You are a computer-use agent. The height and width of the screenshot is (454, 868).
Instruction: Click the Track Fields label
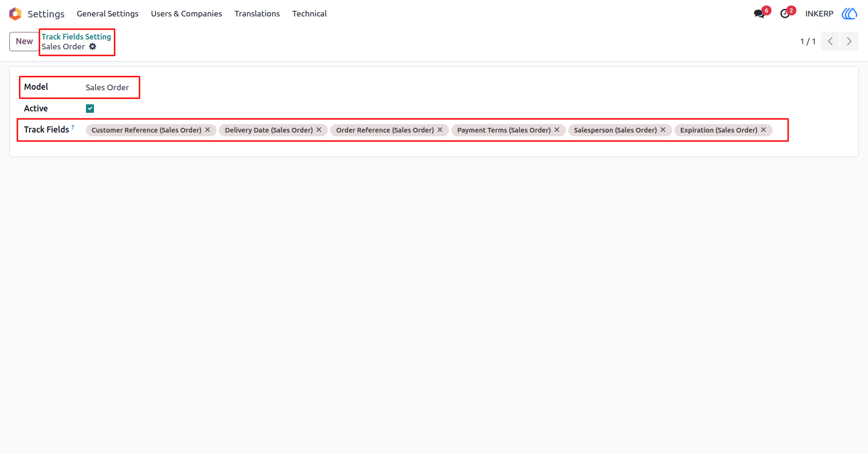click(46, 130)
